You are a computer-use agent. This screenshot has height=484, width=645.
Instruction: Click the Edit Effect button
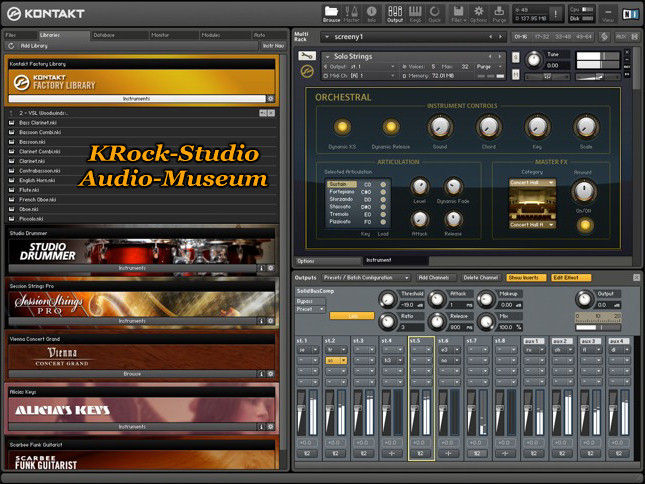pos(571,278)
